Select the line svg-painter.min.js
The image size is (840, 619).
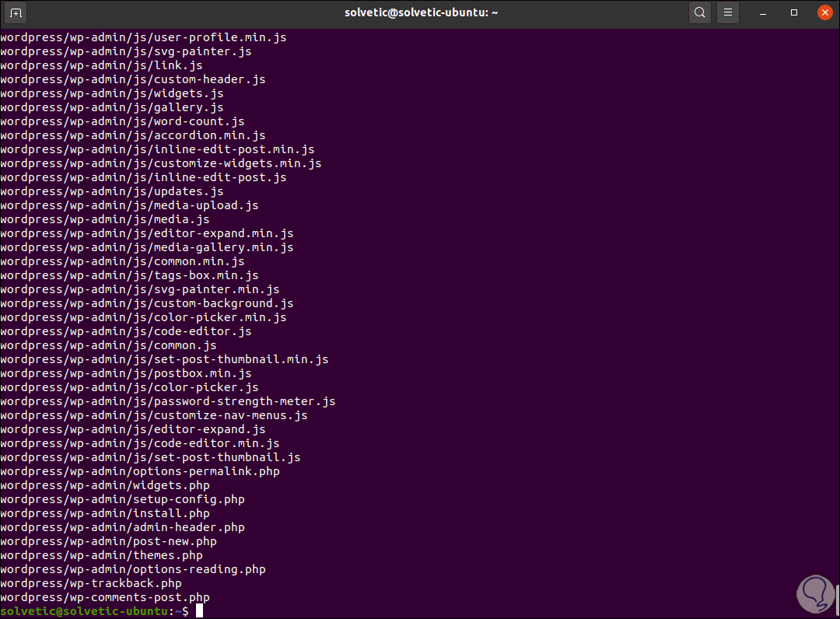coord(140,289)
